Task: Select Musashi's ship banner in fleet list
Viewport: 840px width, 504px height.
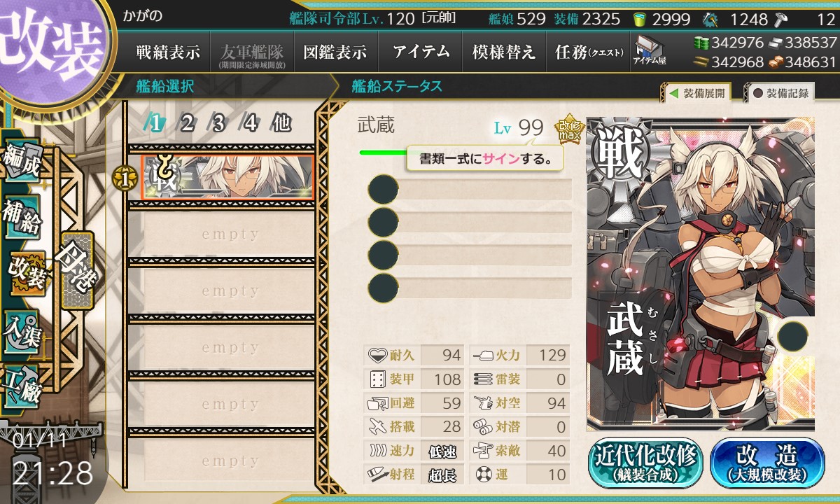Action: tap(227, 178)
